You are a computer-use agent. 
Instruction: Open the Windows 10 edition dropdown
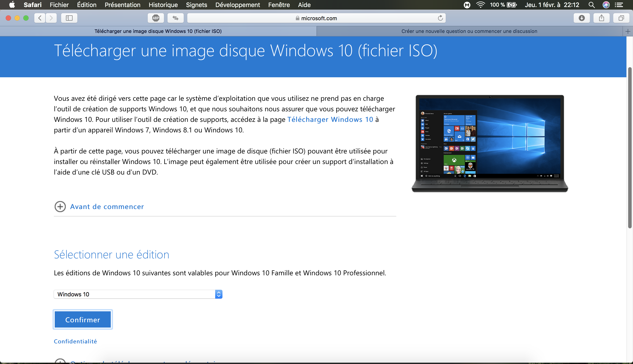point(138,294)
